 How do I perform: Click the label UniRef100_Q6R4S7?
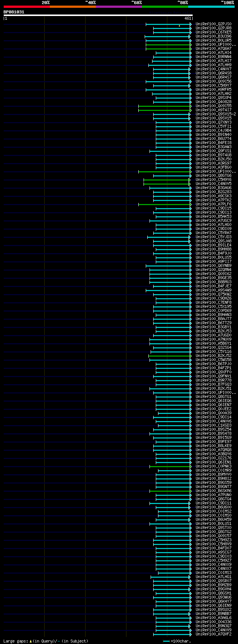click(x=213, y=77)
